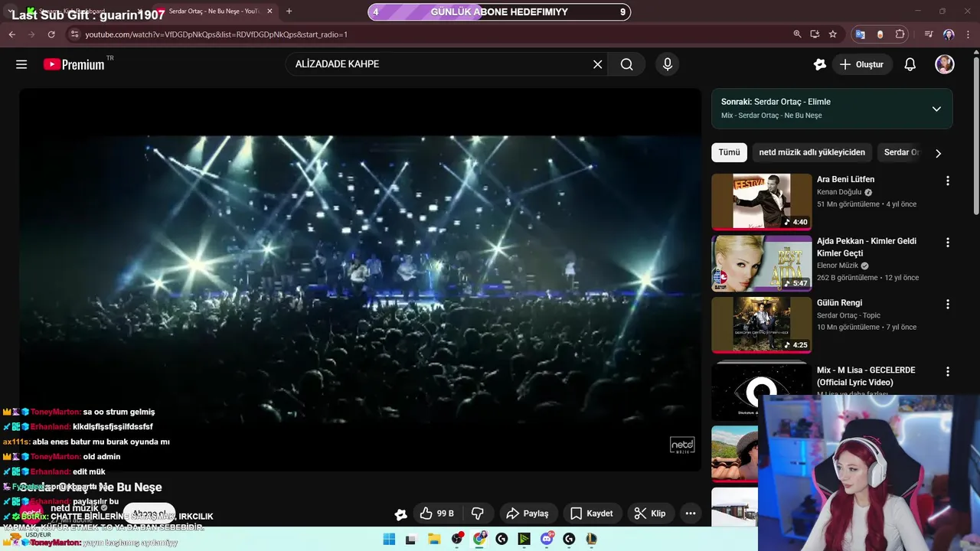Open Chrome three-dot menu

point(968,34)
